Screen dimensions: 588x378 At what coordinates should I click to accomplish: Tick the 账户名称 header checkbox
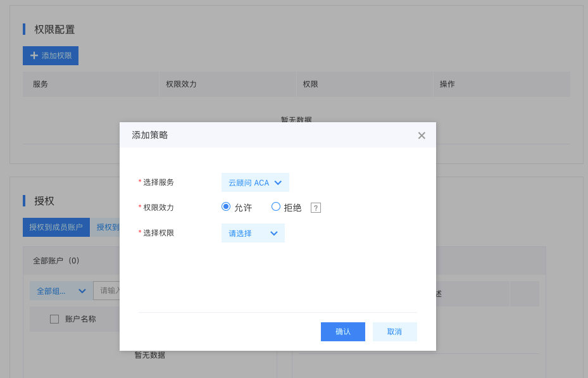[x=54, y=319]
